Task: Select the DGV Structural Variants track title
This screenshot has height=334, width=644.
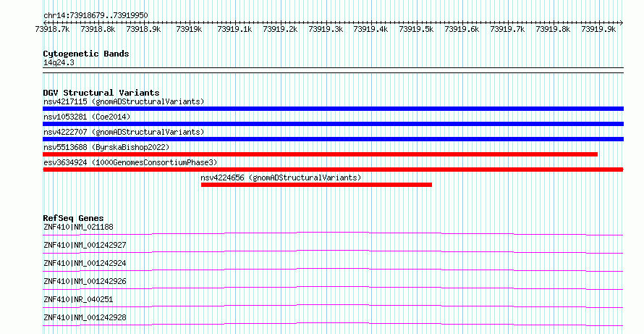Action: [x=101, y=93]
